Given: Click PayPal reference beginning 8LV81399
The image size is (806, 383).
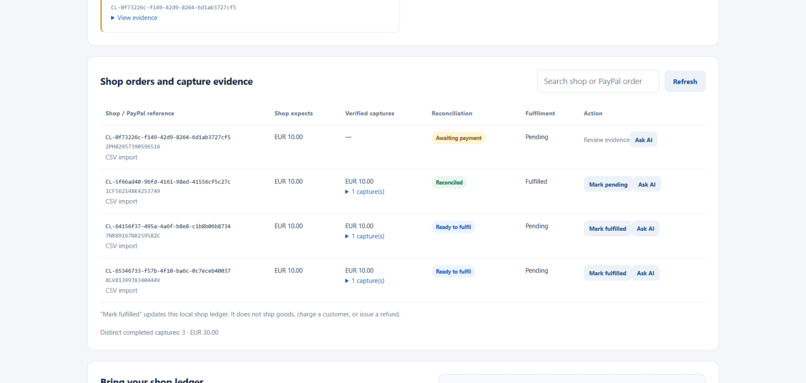Looking at the screenshot, I should 133,280.
